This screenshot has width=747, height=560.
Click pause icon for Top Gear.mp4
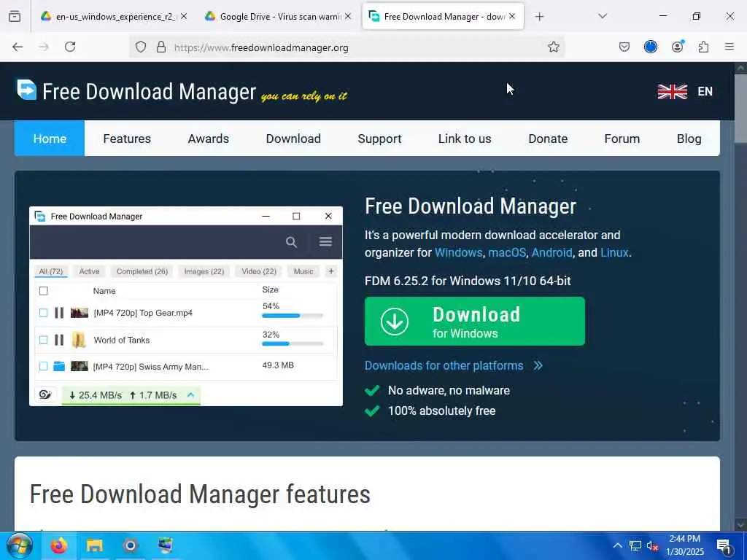coord(59,313)
